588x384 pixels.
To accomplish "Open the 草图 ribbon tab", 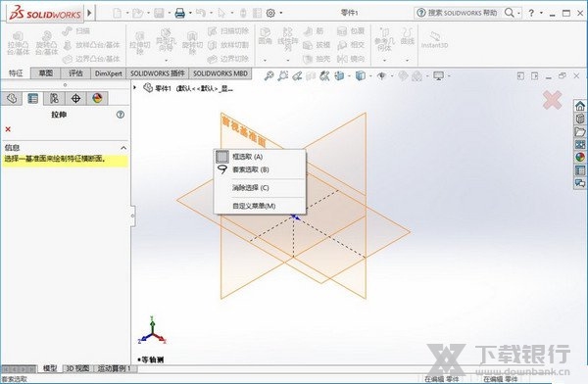I will coord(46,73).
